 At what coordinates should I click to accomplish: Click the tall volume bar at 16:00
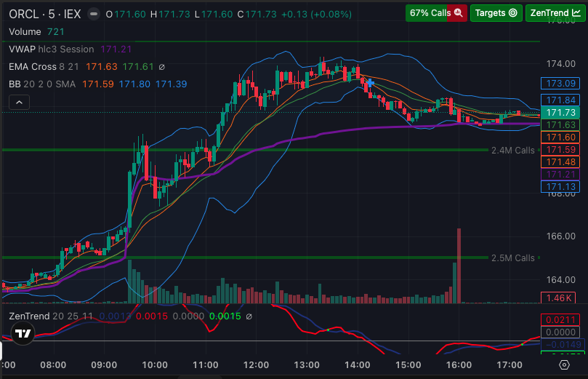point(459,266)
